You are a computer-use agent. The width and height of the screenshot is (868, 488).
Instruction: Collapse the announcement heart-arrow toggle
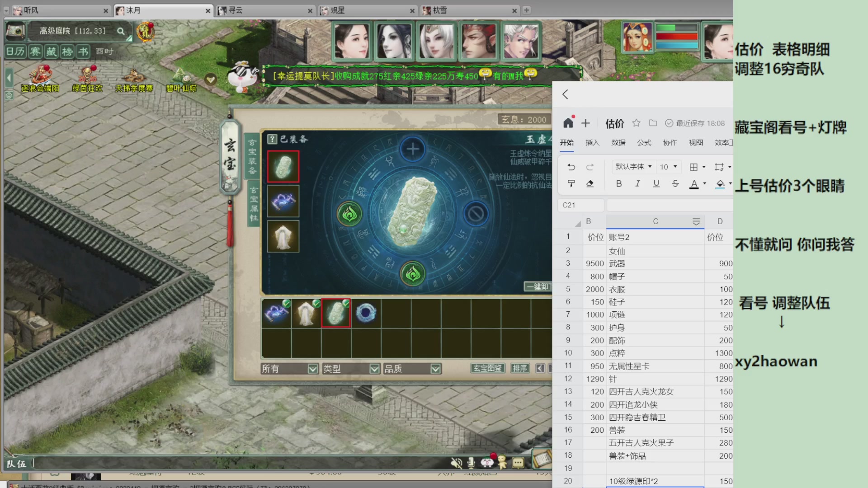point(210,80)
